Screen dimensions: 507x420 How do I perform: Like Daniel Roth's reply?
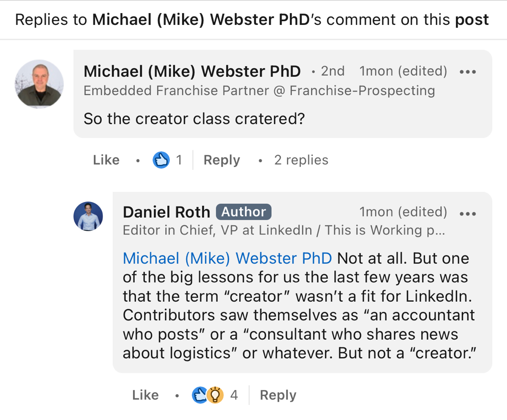coord(145,395)
